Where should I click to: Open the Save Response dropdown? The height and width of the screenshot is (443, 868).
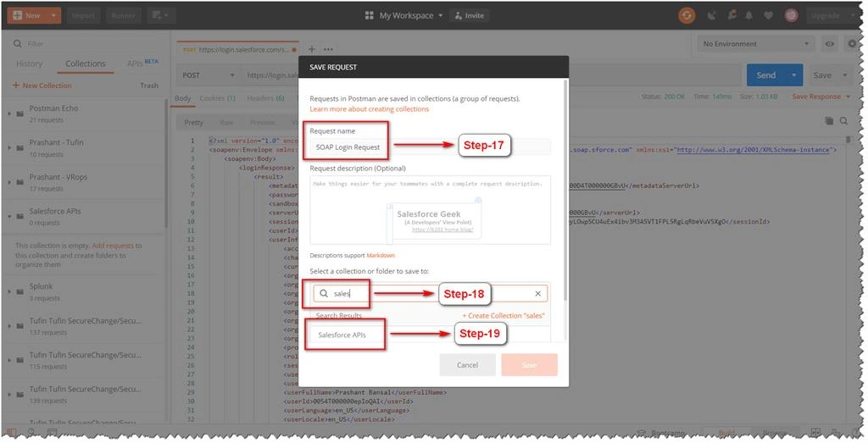click(x=821, y=97)
